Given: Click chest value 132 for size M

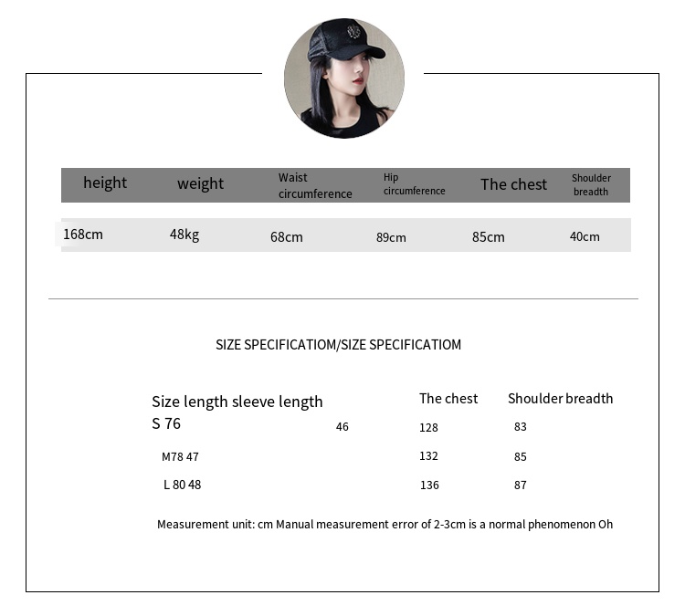Looking at the screenshot, I should (x=428, y=456).
